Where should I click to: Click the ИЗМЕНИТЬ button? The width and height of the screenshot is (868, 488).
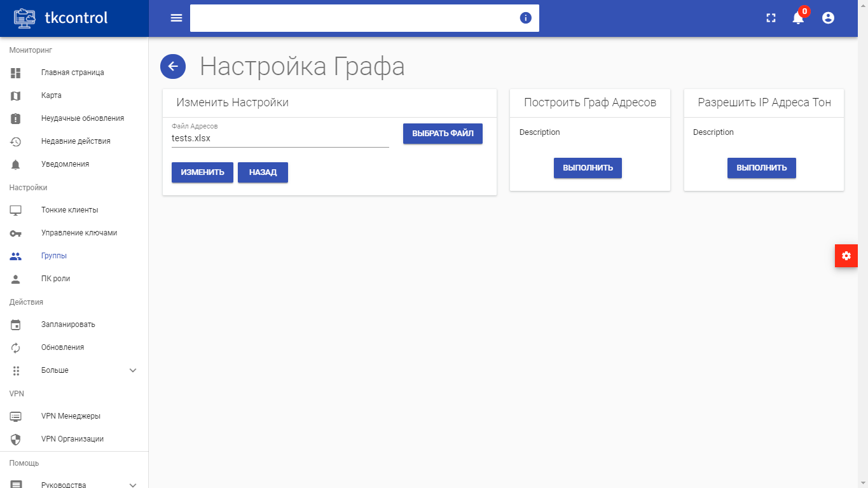tap(202, 172)
